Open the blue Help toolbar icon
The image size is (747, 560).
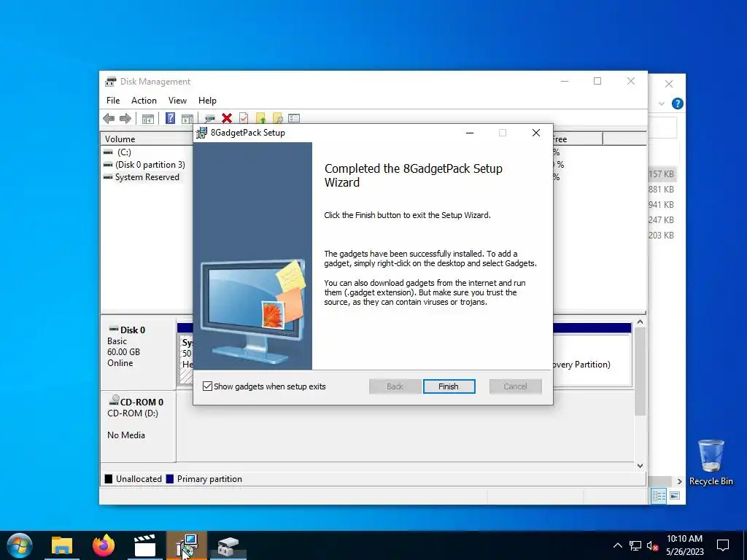(170, 118)
